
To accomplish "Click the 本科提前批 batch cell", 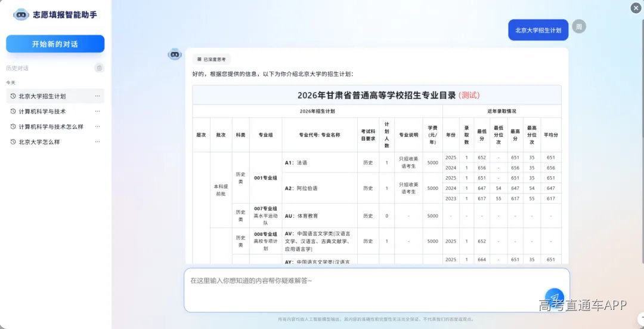I will click(221, 190).
